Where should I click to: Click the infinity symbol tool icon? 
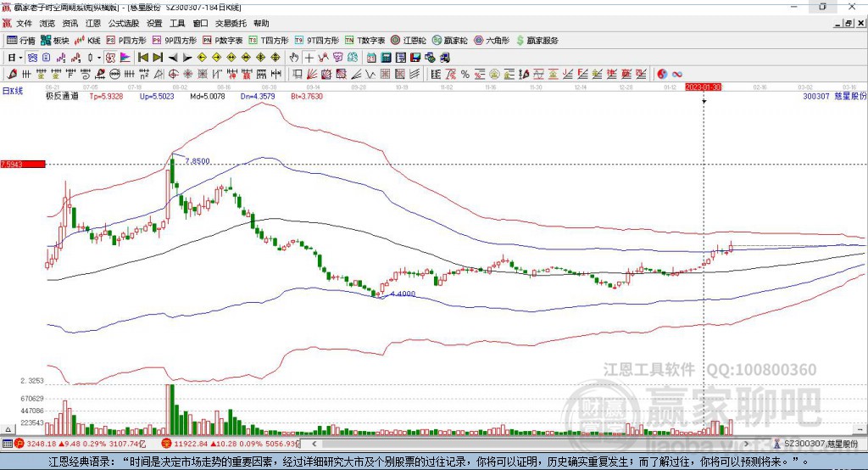click(678, 74)
